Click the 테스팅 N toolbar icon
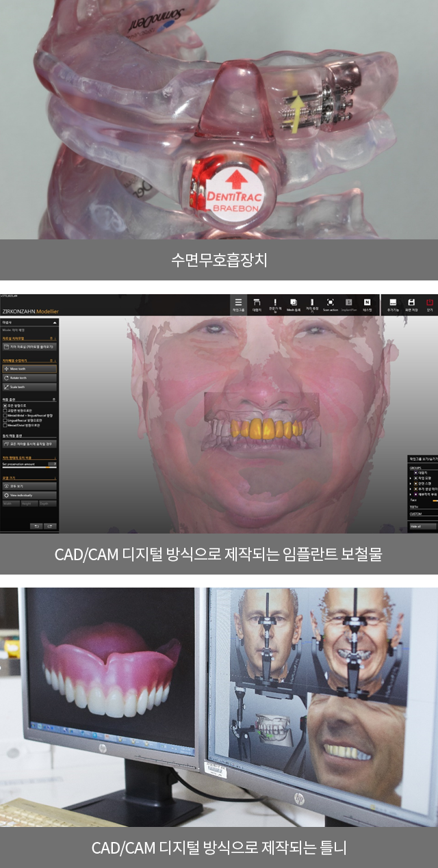The image size is (438, 868). tap(368, 304)
